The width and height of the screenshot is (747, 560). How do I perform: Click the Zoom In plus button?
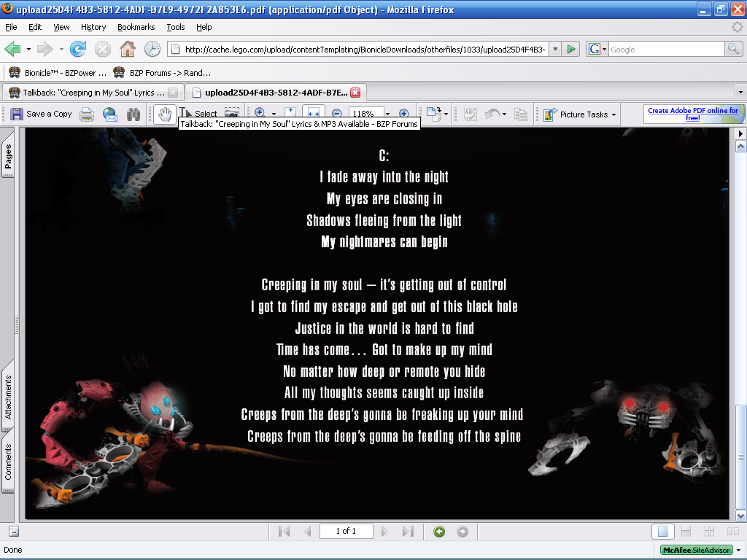[404, 113]
